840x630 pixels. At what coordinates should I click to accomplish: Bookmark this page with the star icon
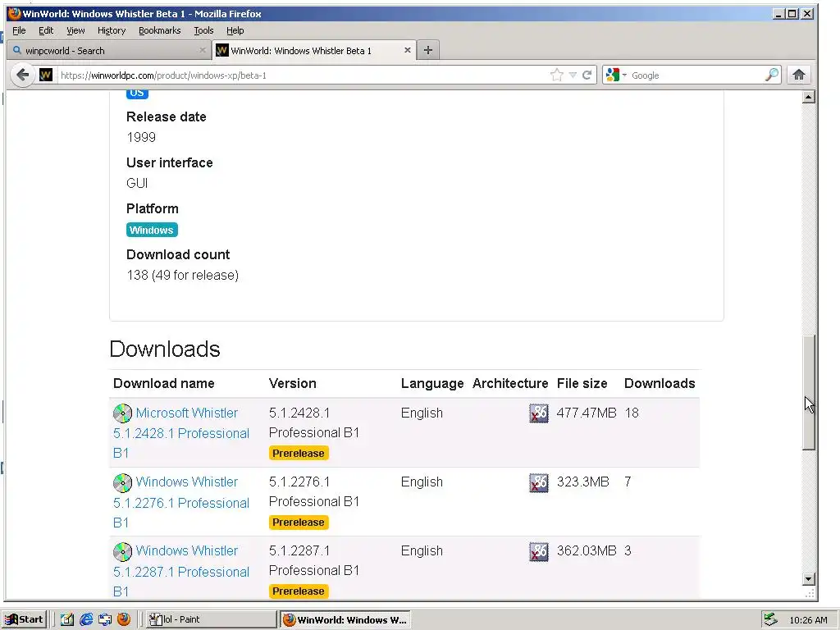point(557,75)
